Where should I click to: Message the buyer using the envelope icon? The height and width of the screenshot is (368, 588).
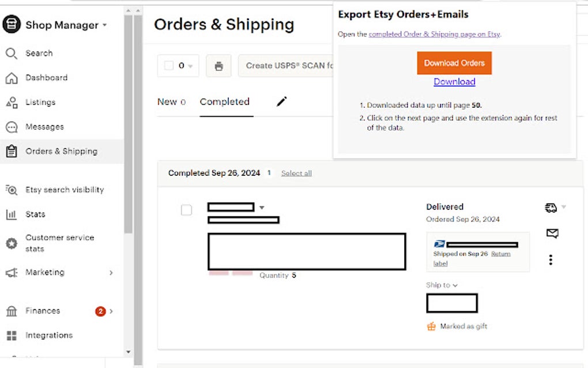tap(552, 233)
